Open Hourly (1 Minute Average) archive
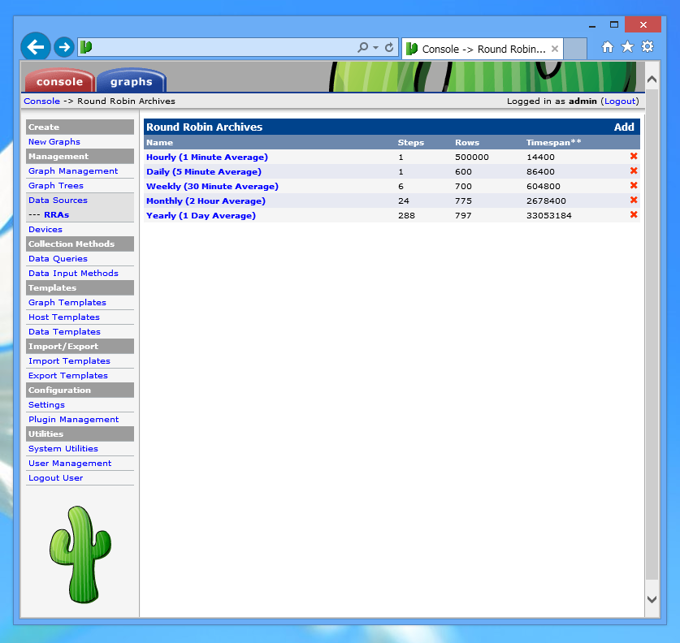This screenshot has height=643, width=680. point(207,157)
